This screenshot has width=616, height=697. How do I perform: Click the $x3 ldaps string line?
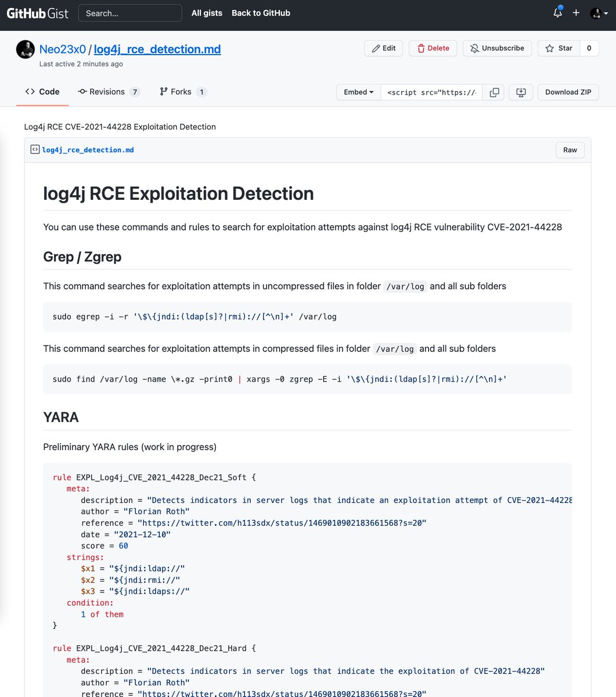click(x=135, y=591)
